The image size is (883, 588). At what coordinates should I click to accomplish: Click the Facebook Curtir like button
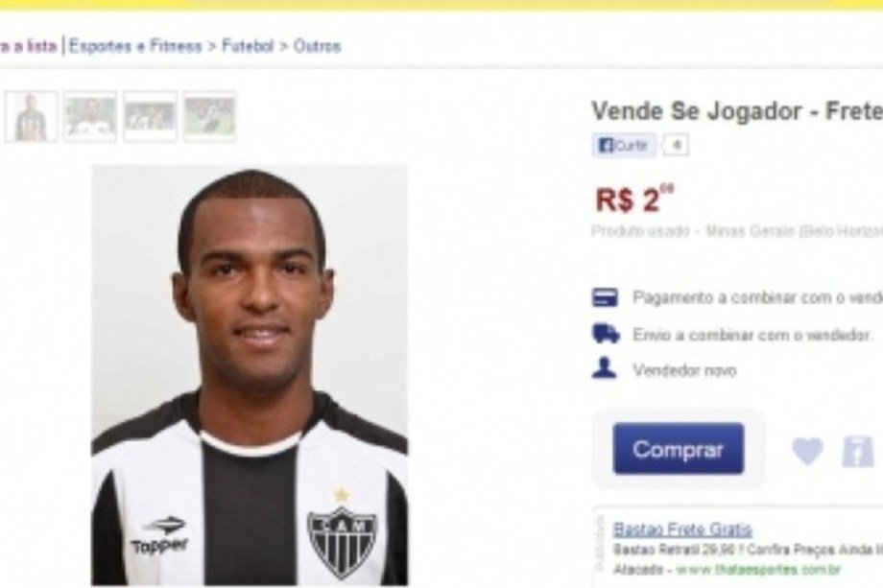(624, 146)
